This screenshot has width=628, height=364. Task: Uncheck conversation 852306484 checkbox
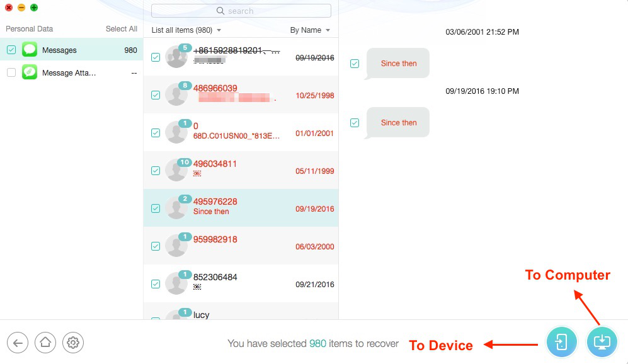tap(156, 284)
